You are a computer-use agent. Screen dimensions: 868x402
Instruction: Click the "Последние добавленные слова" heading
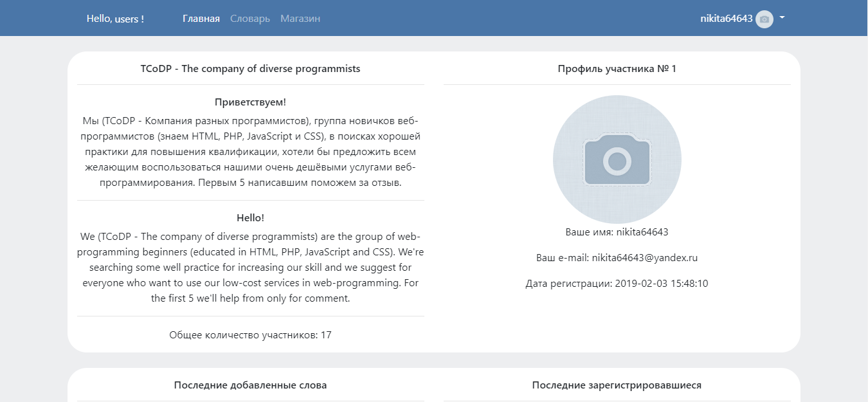click(x=250, y=385)
